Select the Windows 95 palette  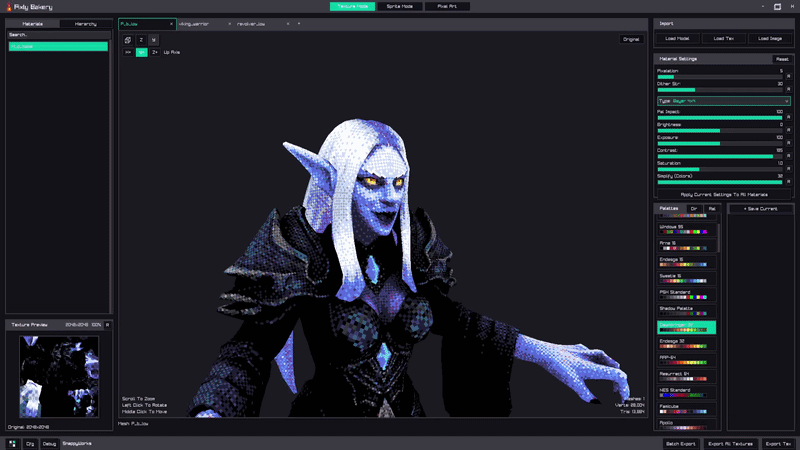coord(687,229)
